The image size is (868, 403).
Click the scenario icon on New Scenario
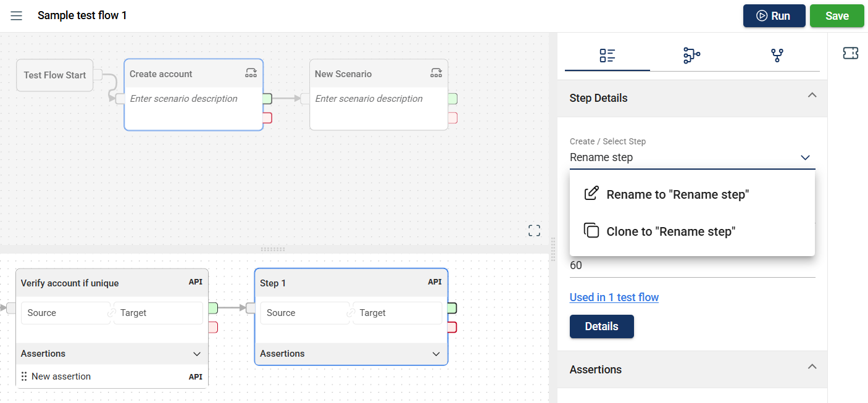click(436, 73)
